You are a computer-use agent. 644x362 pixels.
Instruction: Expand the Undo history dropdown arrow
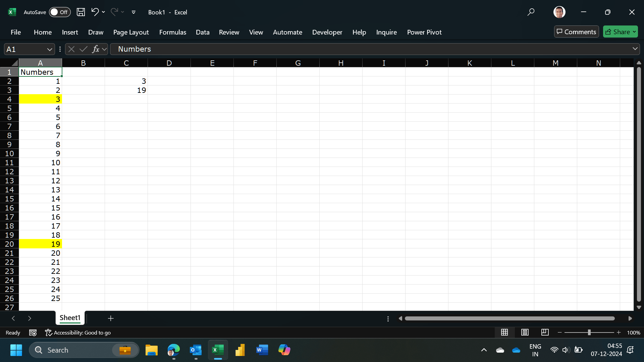(x=103, y=12)
